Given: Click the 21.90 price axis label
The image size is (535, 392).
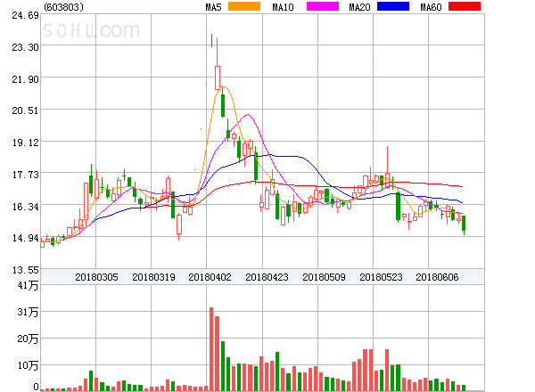Looking at the screenshot, I should (x=25, y=80).
